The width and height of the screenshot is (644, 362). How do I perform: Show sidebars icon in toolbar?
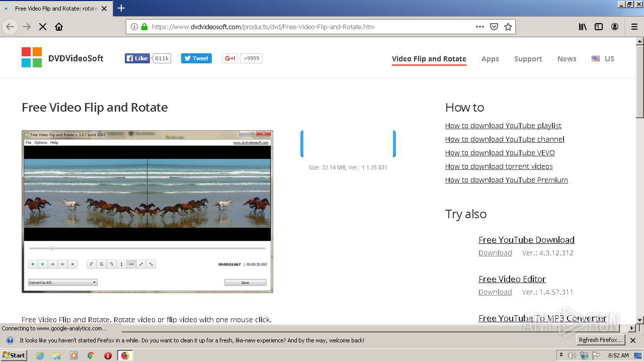click(599, 27)
